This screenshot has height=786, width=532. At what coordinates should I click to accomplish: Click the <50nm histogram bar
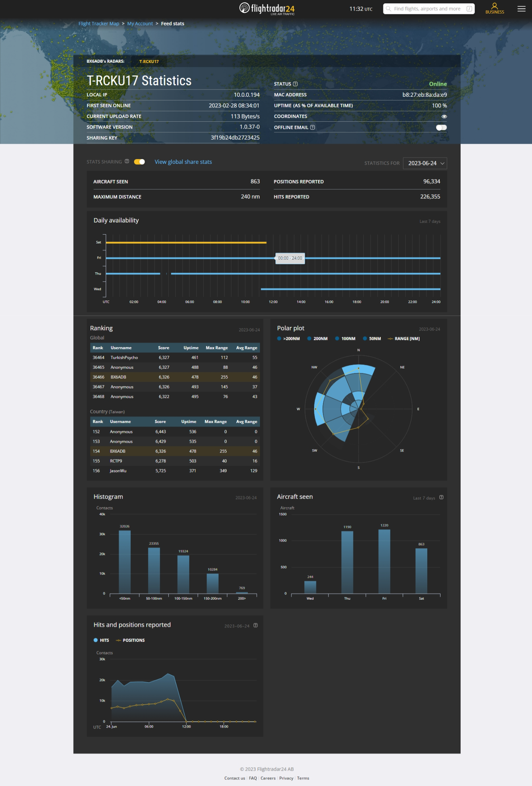tap(124, 562)
